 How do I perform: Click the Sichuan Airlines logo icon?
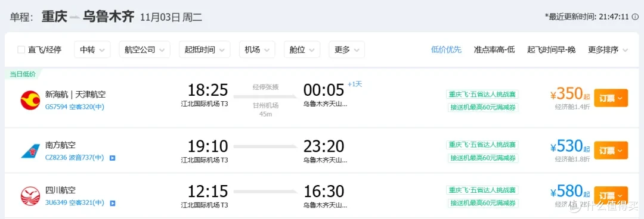point(30,196)
